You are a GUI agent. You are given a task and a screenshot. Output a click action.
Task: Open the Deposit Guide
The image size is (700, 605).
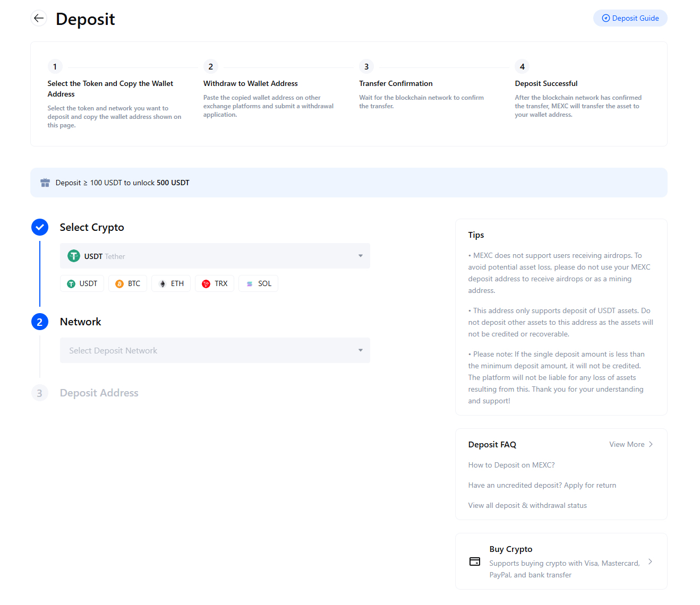[x=630, y=18]
